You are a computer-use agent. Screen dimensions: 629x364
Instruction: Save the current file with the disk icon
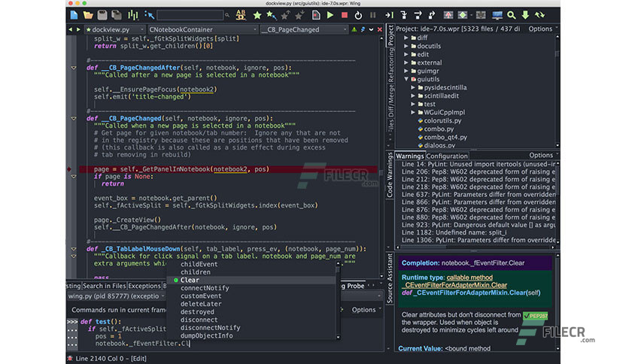pos(102,15)
